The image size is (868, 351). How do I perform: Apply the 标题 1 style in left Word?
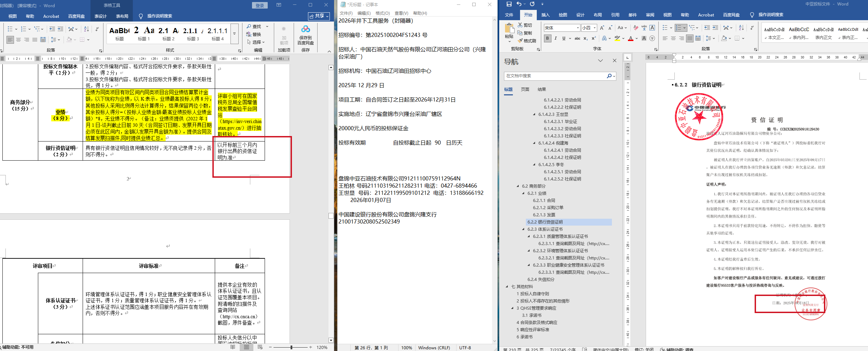click(144, 33)
